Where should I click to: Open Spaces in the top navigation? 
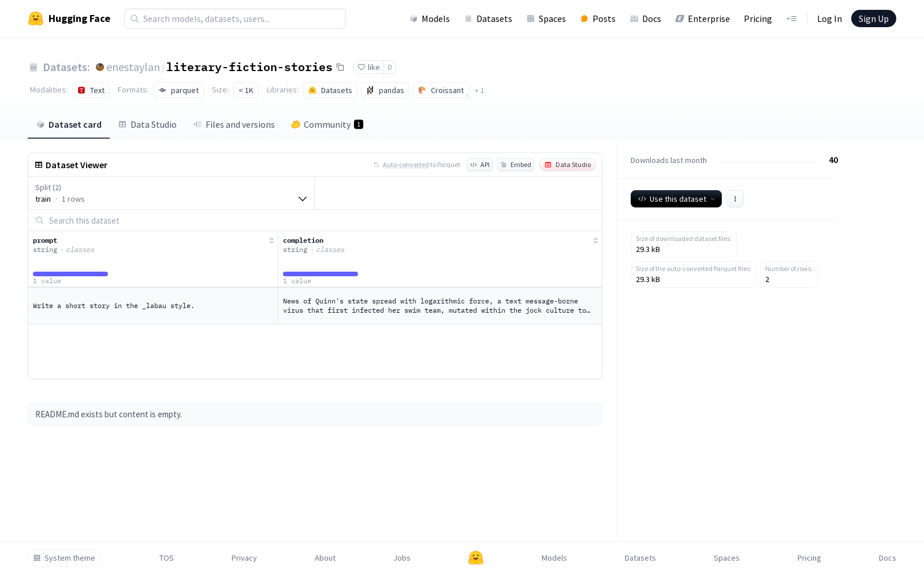(x=546, y=18)
